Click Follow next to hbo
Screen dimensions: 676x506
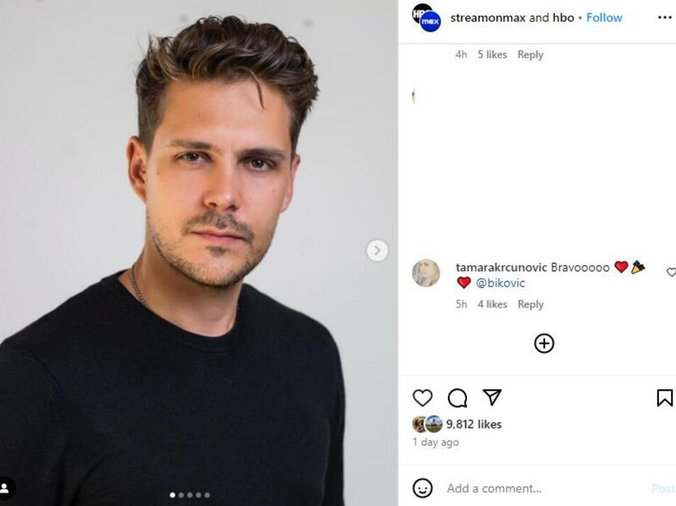[604, 18]
